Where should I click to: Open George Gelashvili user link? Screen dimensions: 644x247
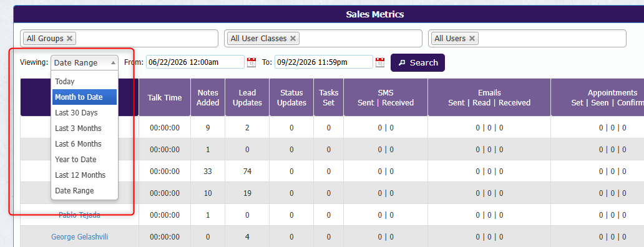(80, 237)
